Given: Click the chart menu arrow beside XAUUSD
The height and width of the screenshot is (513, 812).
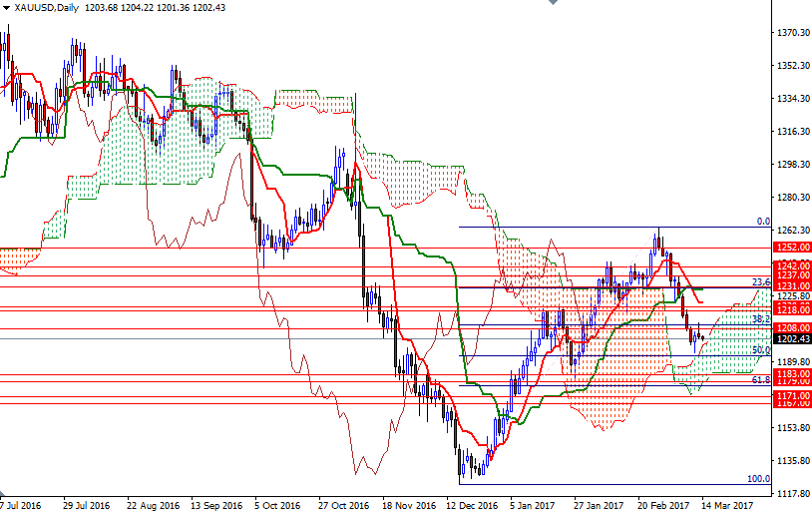Looking at the screenshot, I should click(x=5, y=8).
